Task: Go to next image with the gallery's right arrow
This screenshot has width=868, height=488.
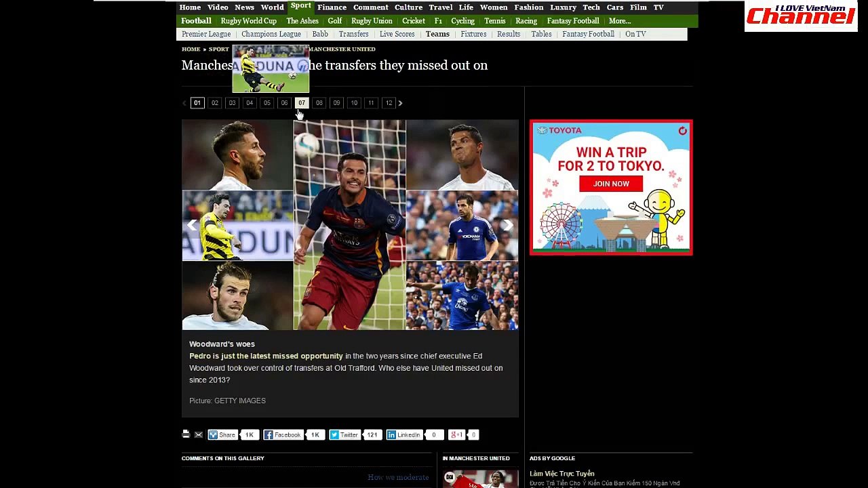Action: click(x=507, y=225)
